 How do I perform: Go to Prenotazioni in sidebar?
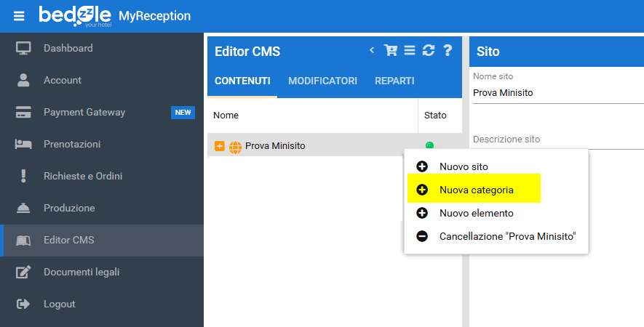click(72, 144)
